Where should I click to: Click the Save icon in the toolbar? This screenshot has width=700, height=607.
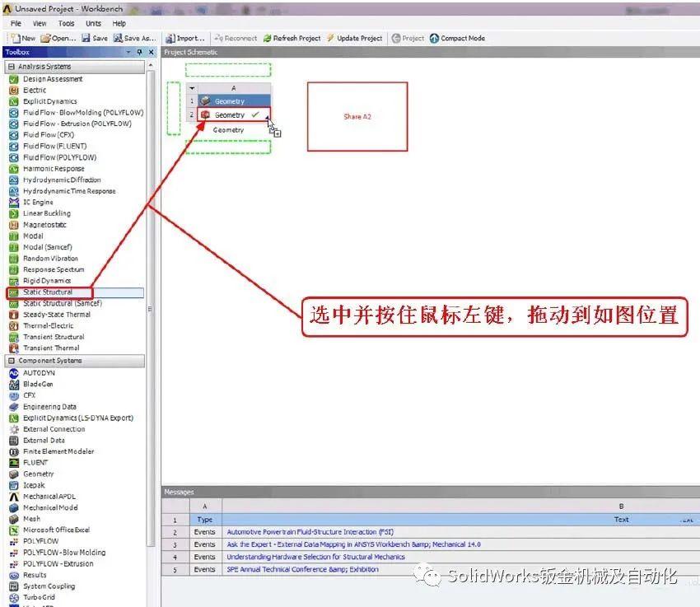point(93,37)
